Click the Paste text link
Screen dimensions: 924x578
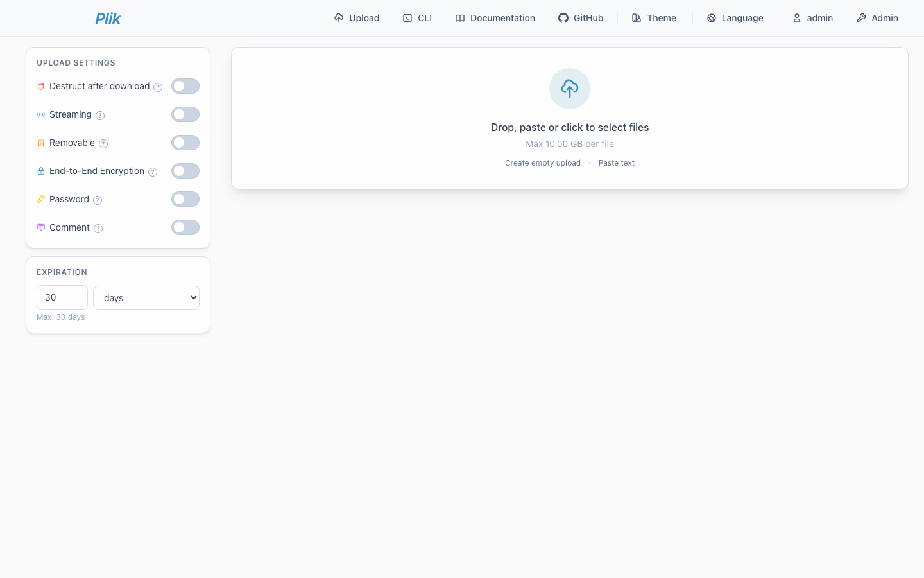point(617,163)
